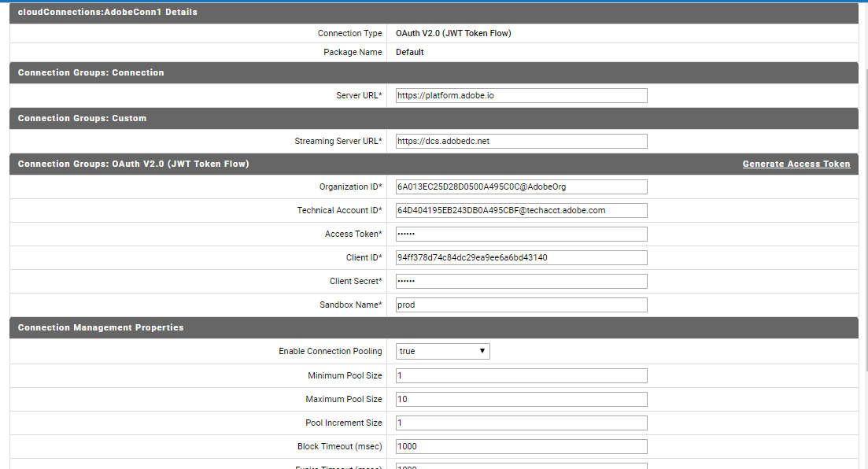Click the Connection Type label
The height and width of the screenshot is (469, 868).
pyautogui.click(x=350, y=33)
